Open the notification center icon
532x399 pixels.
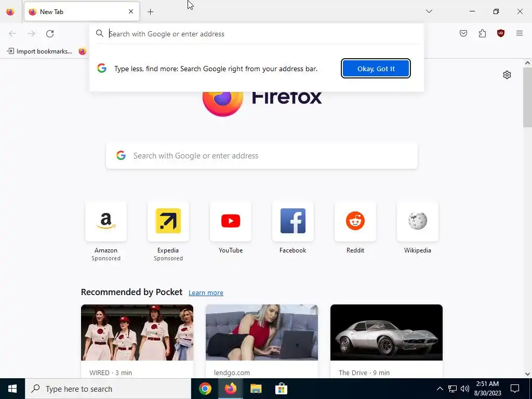[515, 389]
